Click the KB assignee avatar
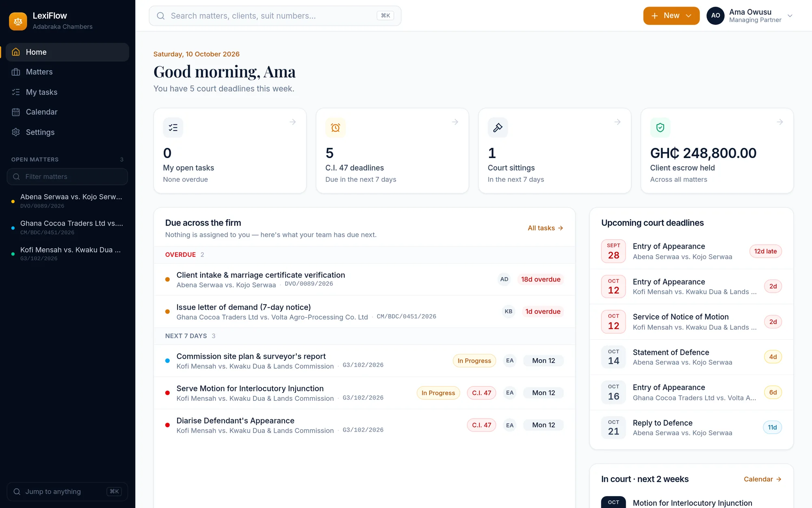Image resolution: width=812 pixels, height=508 pixels. [508, 312]
